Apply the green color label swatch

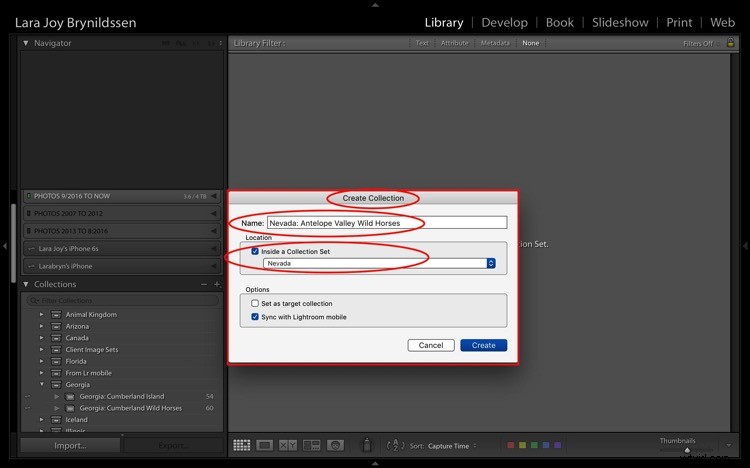click(534, 446)
